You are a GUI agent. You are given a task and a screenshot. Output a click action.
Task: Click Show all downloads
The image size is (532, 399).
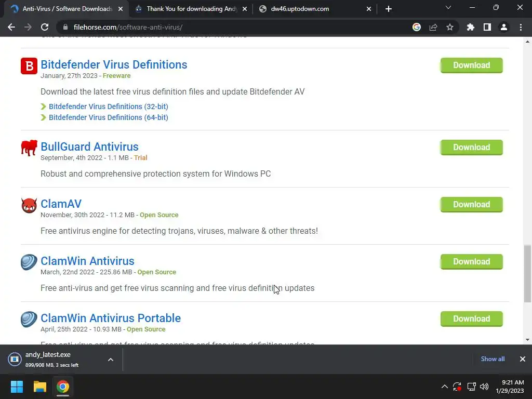tap(493, 359)
